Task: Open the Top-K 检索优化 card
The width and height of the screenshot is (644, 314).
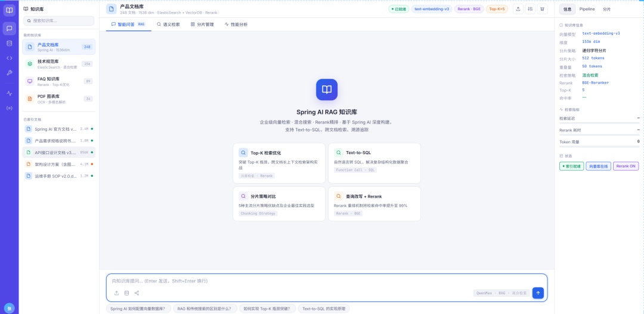Action: [x=279, y=163]
